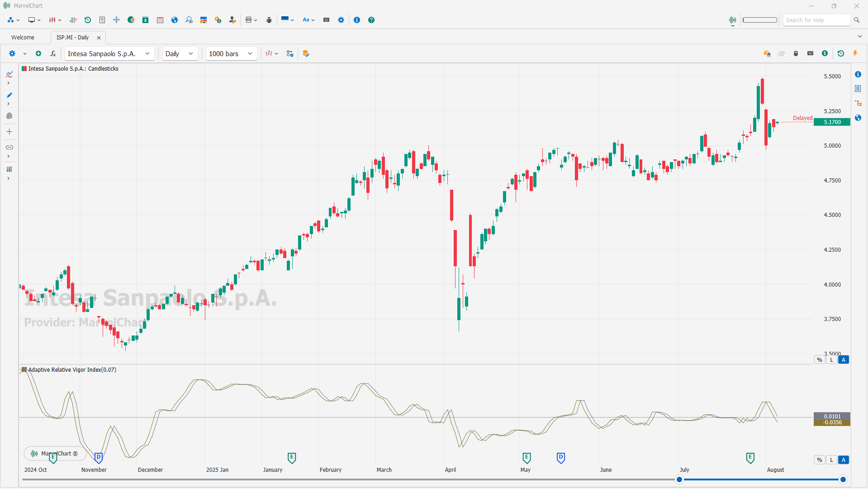Viewport: 868px width, 489px height.
Task: Open the Daily timeframe dropdown
Action: 180,53
